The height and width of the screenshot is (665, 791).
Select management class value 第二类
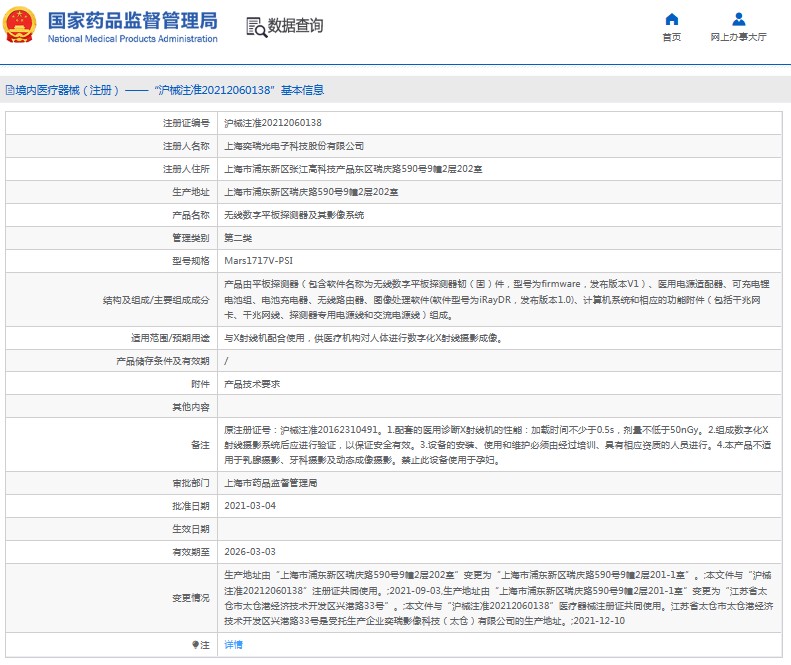click(x=238, y=238)
